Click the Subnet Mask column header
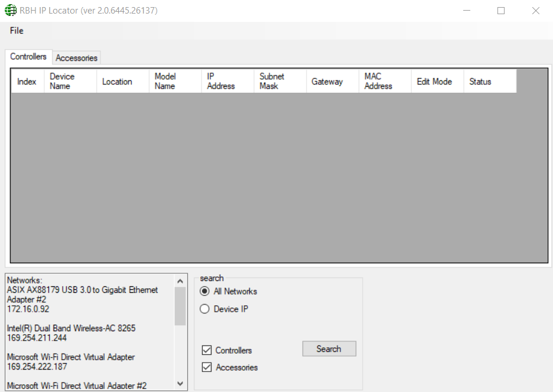This screenshot has width=553, height=392. [280, 81]
